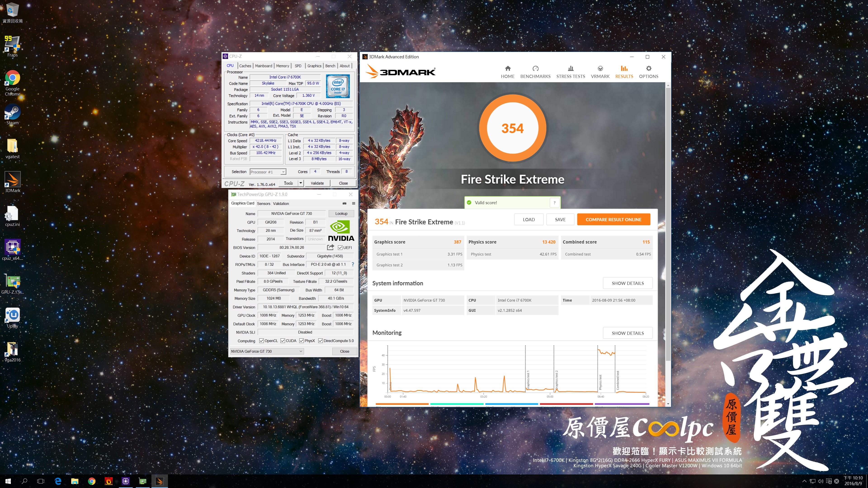The width and height of the screenshot is (868, 488).
Task: Open Tools dropdown arrow in CPU-Z
Action: [301, 183]
